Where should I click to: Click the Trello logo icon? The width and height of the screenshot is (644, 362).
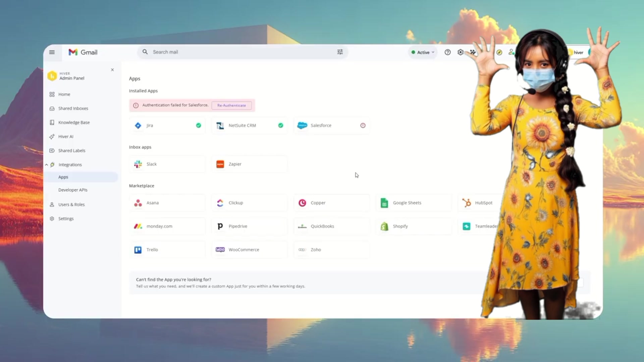click(138, 250)
